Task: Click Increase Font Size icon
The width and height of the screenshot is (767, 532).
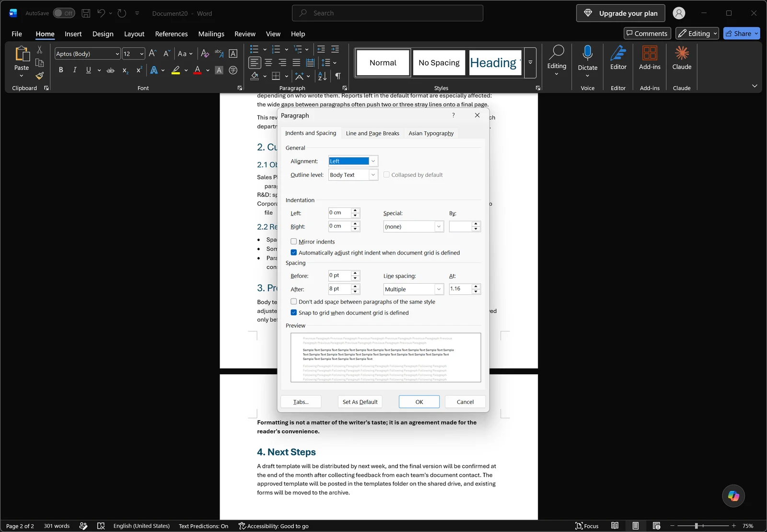Action: (152, 53)
